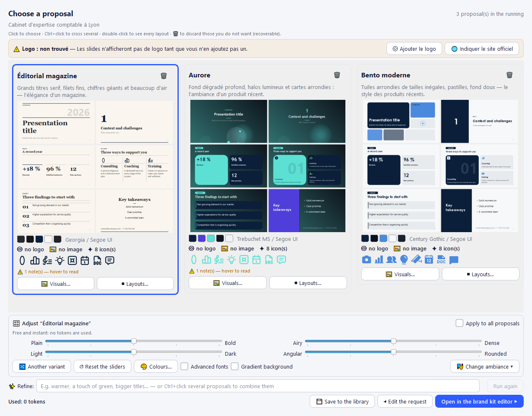Image resolution: width=532 pixels, height=416 pixels.
Task: Discard the Bento moderne proposal via trash icon
Action: coord(510,75)
